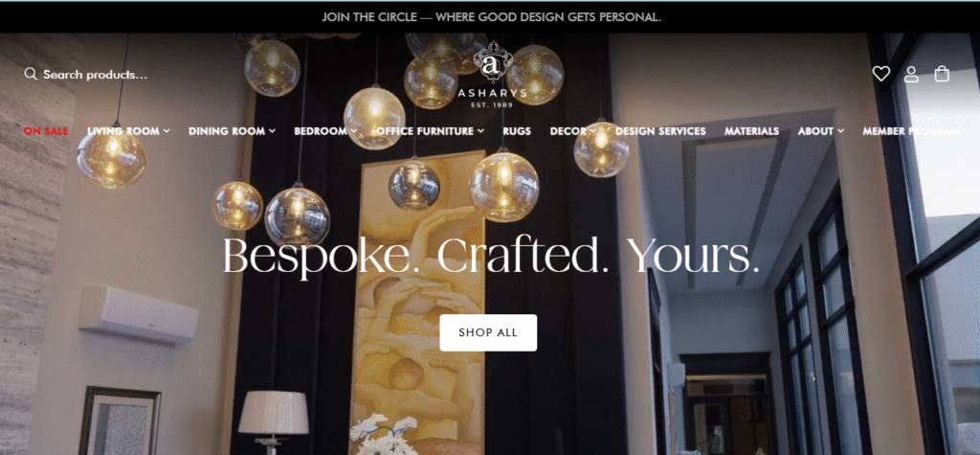The width and height of the screenshot is (980, 455).
Task: Click the search magnifier icon
Action: [x=31, y=75]
